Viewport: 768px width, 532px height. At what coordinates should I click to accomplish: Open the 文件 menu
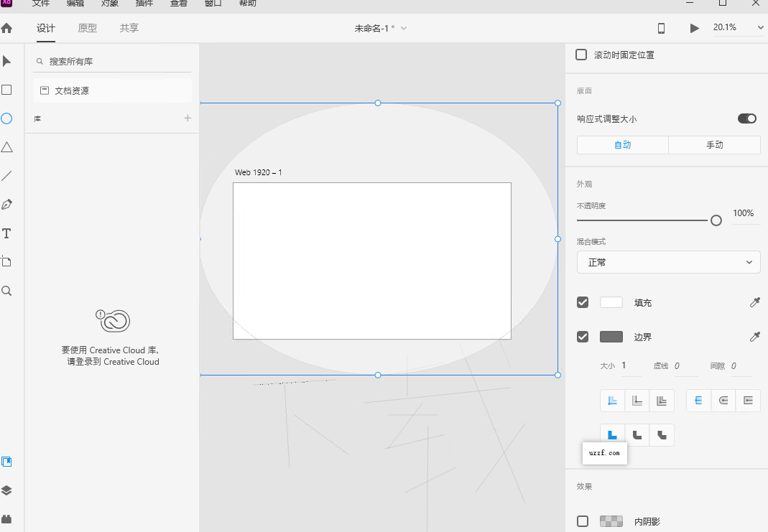[40, 4]
